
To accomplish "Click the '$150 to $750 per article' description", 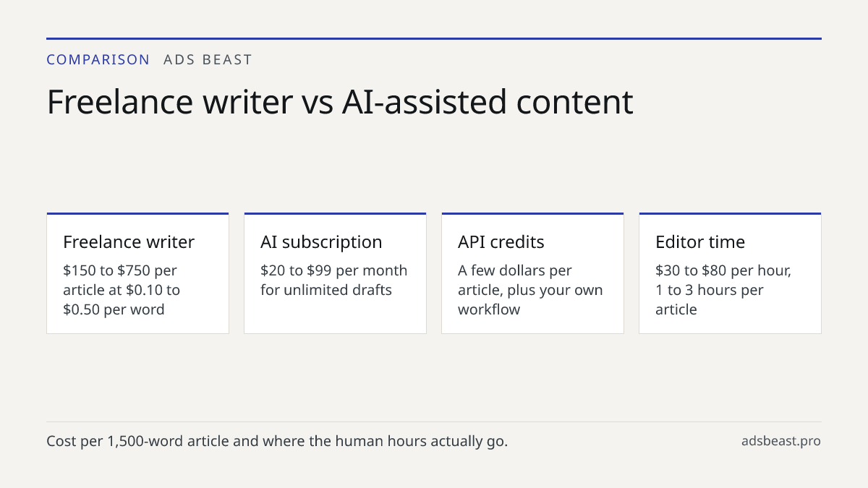I will pyautogui.click(x=122, y=290).
